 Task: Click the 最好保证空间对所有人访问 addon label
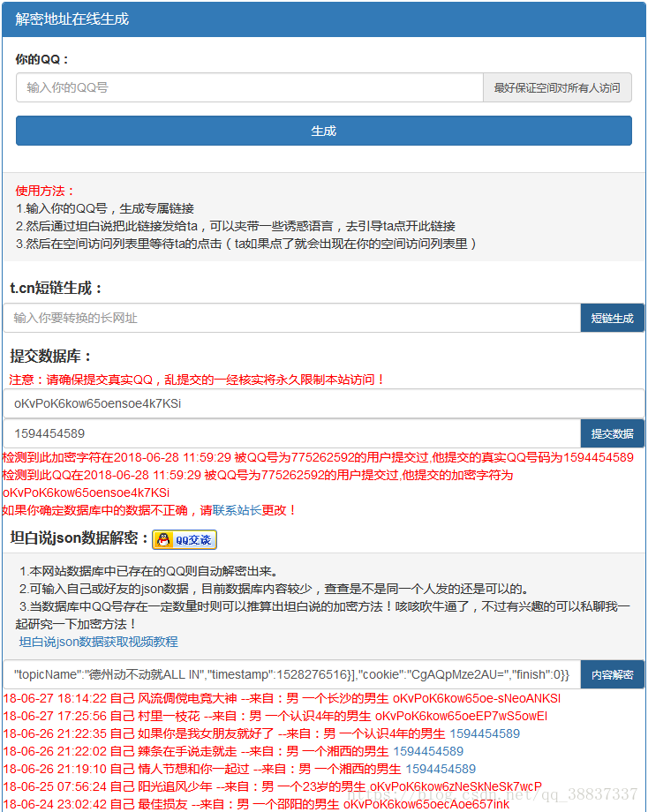pos(557,87)
